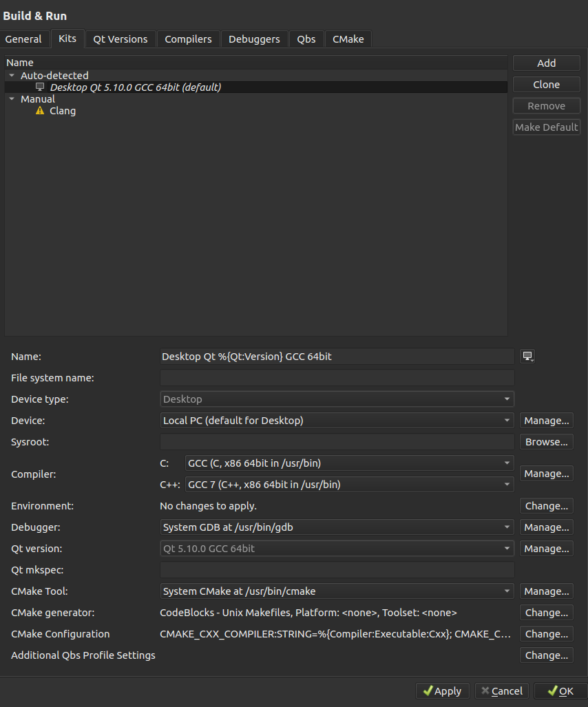The image size is (588, 707).
Task: Click the monitor icon of Desktop Qt kit
Action: (40, 87)
